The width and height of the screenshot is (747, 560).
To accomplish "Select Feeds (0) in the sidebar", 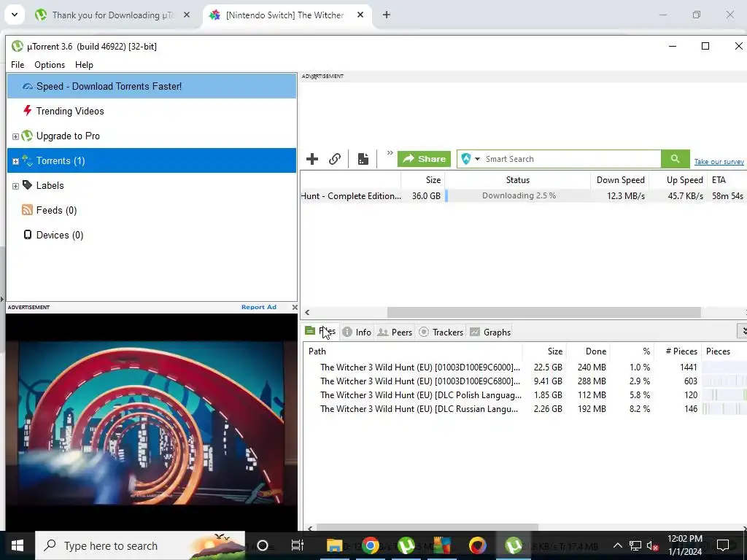I will (56, 210).
